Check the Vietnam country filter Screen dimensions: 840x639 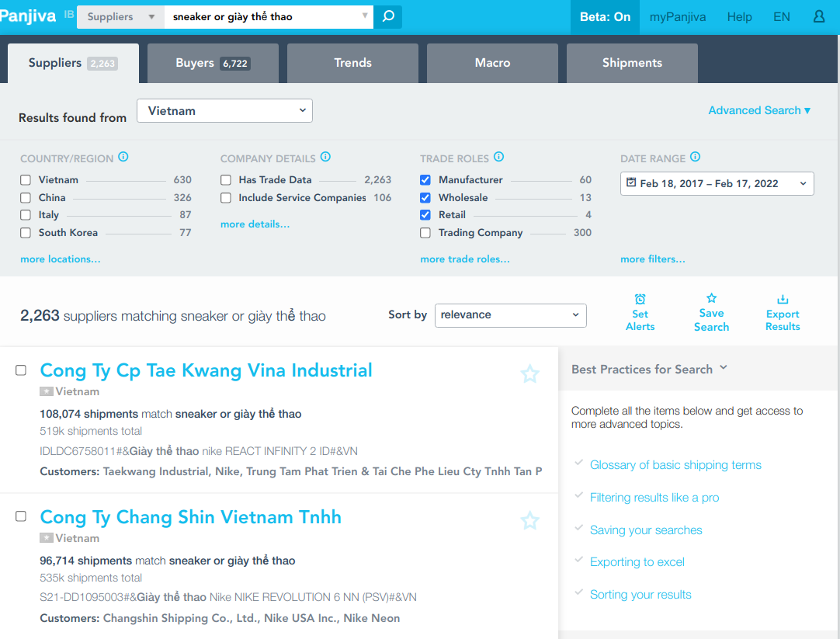click(x=26, y=180)
